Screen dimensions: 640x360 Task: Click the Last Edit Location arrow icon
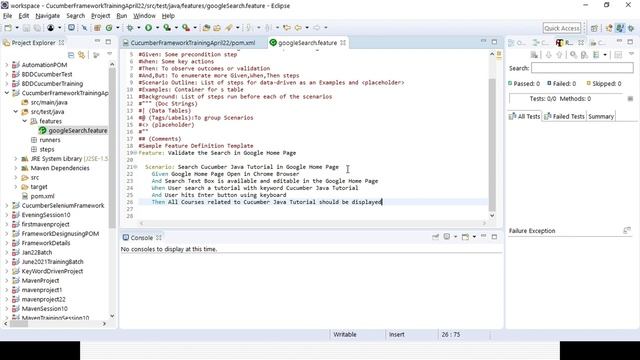287,28
